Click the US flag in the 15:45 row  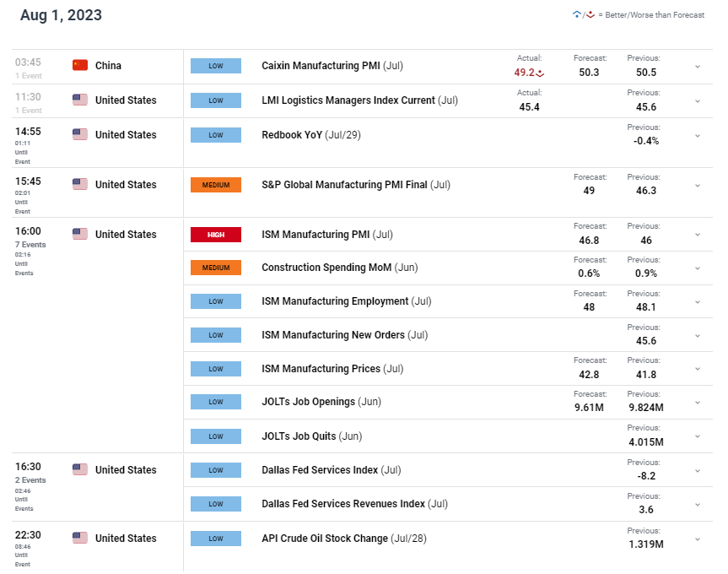80,184
